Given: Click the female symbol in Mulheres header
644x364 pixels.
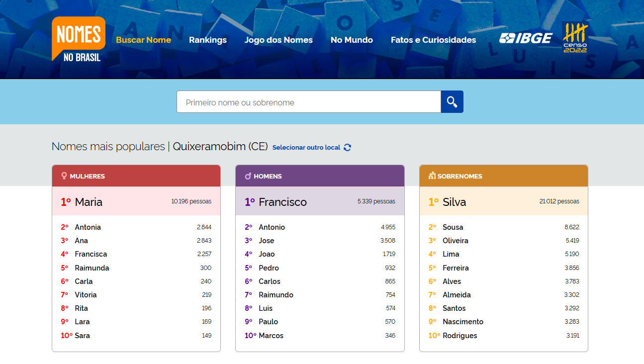Looking at the screenshot, I should [x=64, y=176].
